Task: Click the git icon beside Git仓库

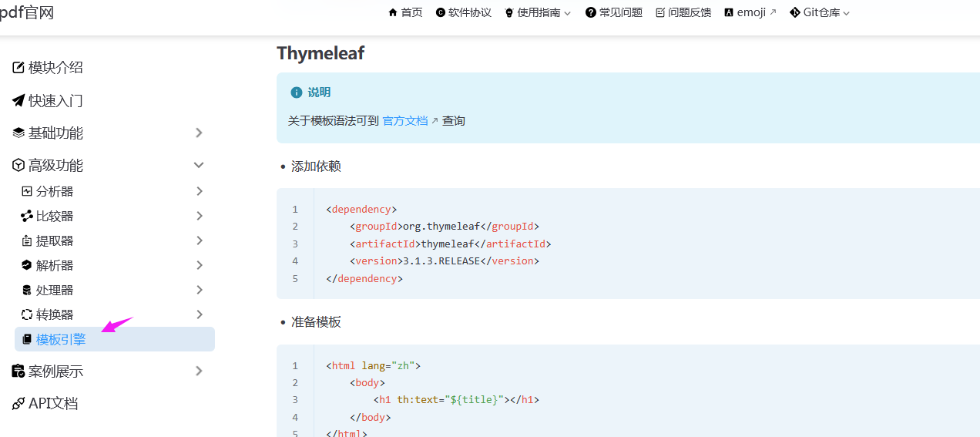Action: 795,12
